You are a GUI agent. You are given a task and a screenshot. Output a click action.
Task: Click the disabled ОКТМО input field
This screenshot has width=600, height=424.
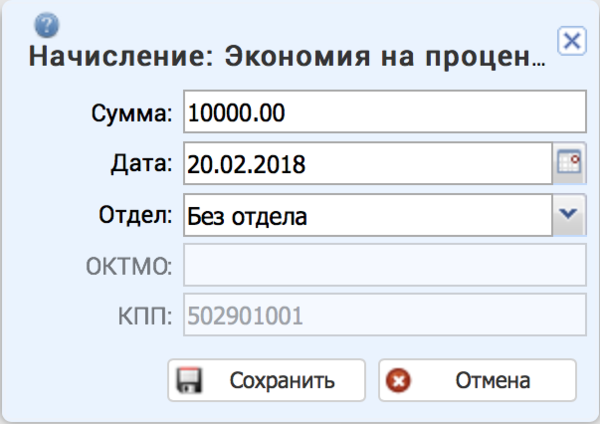click(x=383, y=265)
